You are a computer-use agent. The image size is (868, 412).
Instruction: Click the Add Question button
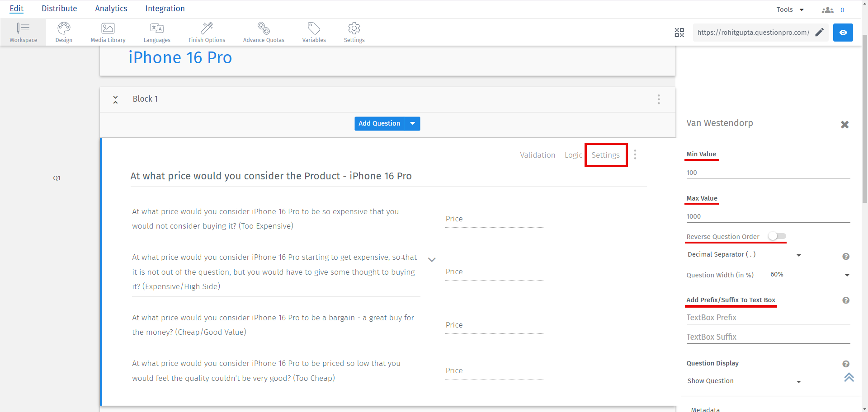pos(379,124)
